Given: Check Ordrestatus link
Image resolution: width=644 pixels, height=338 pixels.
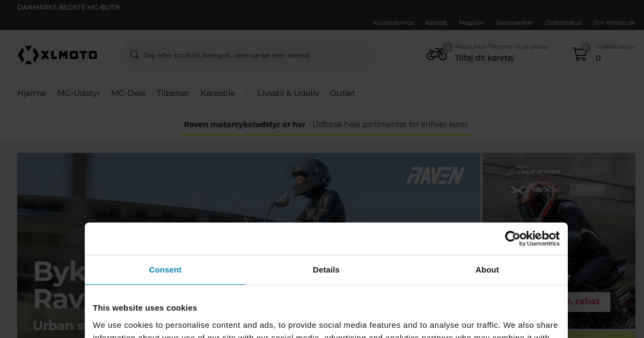Looking at the screenshot, I should point(563,23).
